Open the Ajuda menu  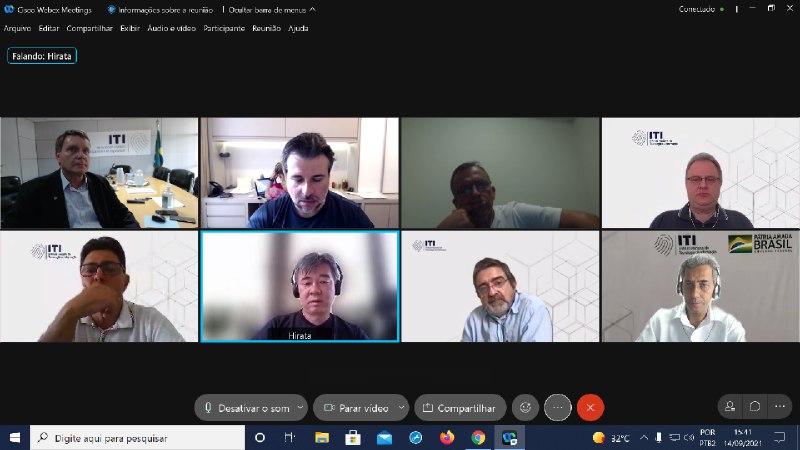(x=298, y=29)
